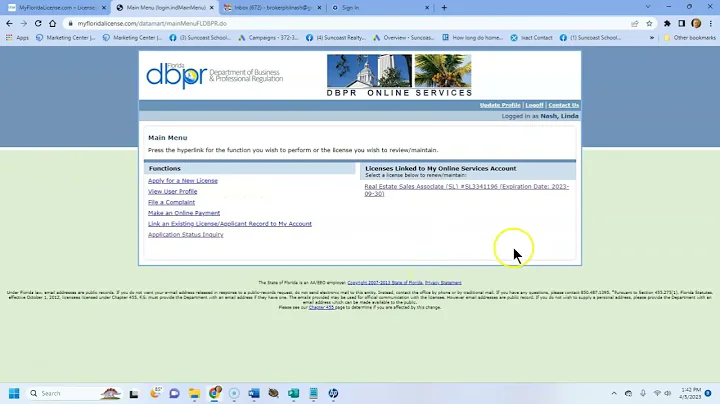
Task: Click the Logoff link
Action: [534, 105]
